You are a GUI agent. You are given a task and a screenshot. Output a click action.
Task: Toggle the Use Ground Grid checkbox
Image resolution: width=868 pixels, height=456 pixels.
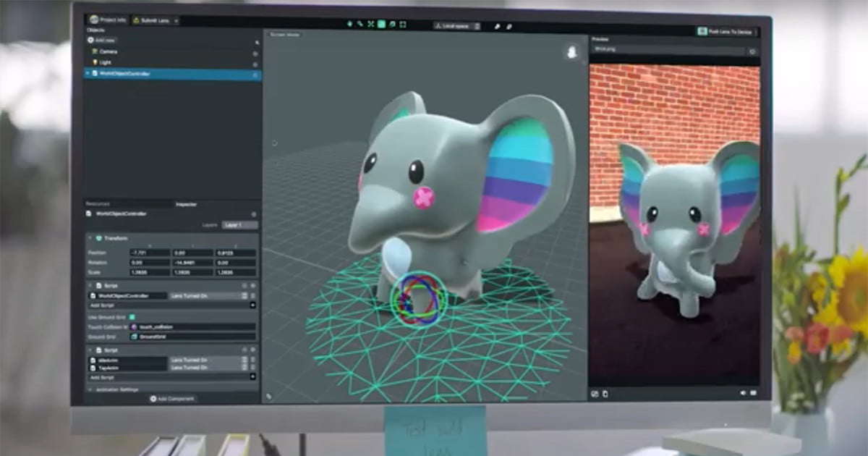coord(132,316)
